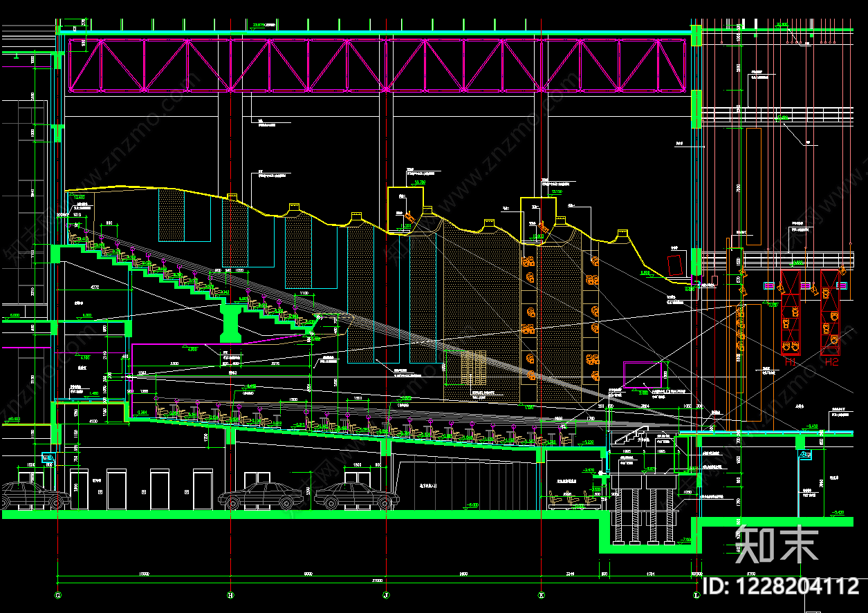Click the ID: 1228204112 text

[781, 587]
